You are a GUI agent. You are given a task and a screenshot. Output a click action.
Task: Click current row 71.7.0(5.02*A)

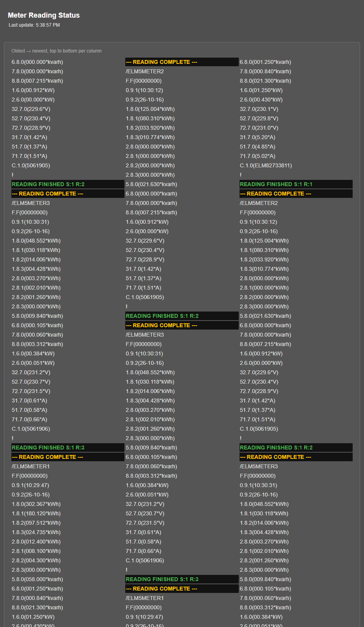click(296, 156)
